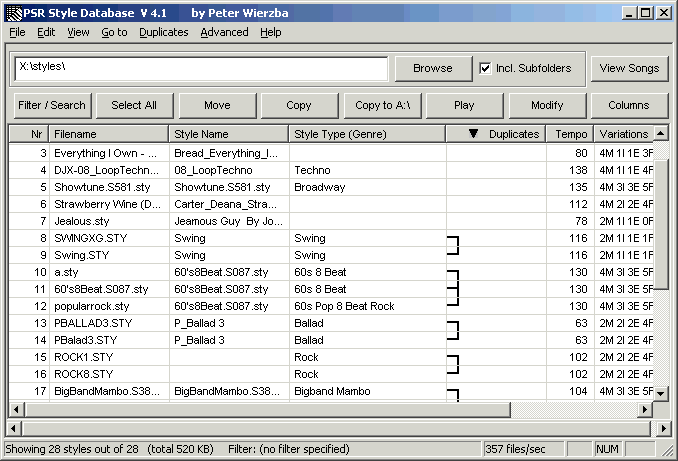Click the list's horizontal scrollbar right arrow
The height and width of the screenshot is (461, 678).
645,409
